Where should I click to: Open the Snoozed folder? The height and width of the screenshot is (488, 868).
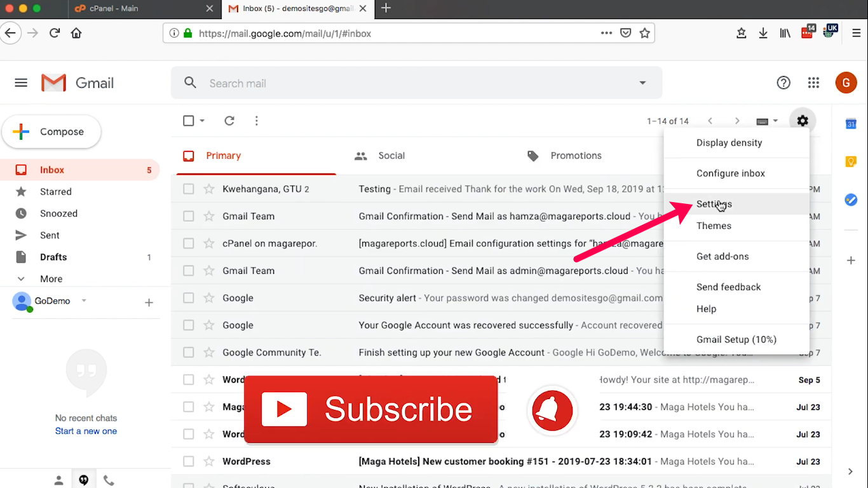click(x=58, y=213)
